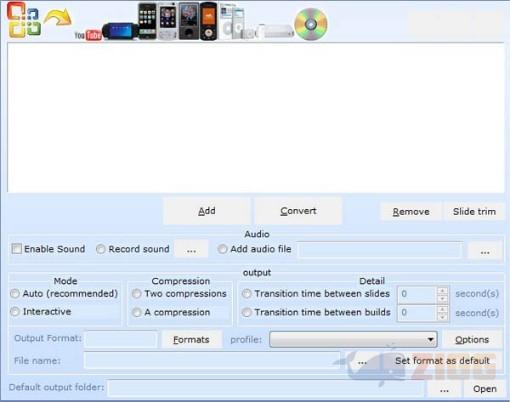This screenshot has height=402, width=510.
Task: Select the iPhone device icon
Action: (x=147, y=21)
